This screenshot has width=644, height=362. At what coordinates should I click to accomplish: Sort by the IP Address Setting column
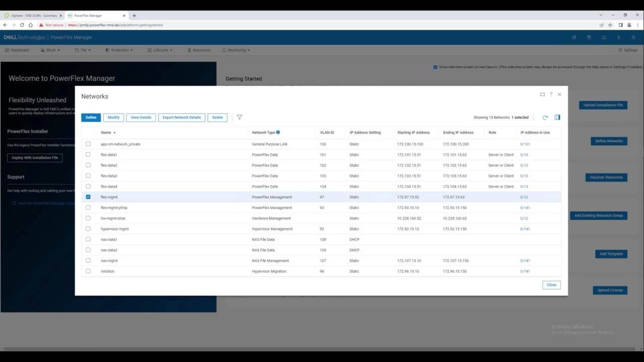pos(365,133)
